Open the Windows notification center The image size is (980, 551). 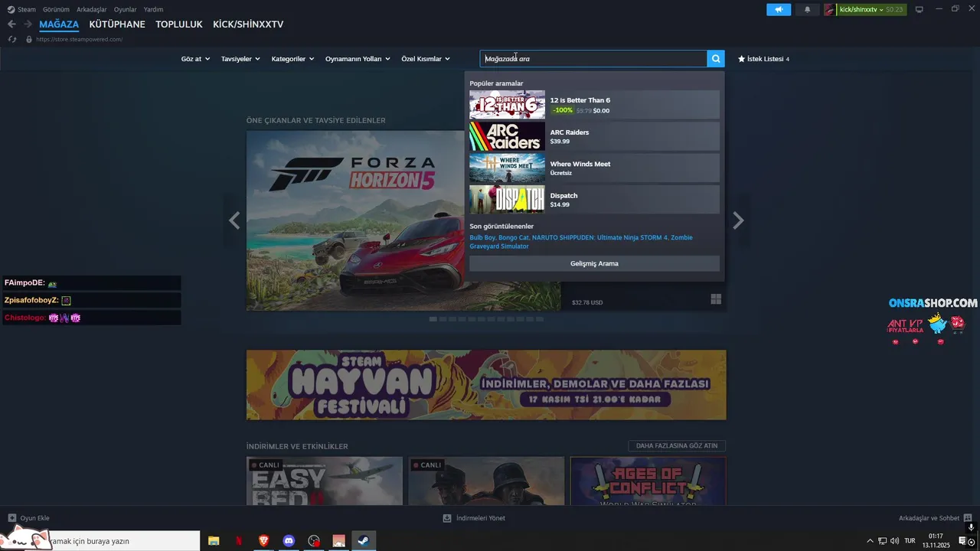[x=963, y=541]
